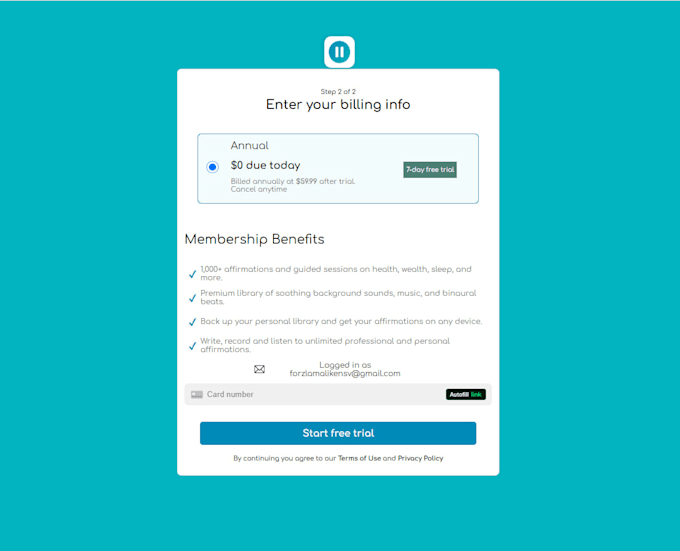Image resolution: width=680 pixels, height=551 pixels.
Task: Click checkmark next to Back up library benefit
Action: [193, 322]
